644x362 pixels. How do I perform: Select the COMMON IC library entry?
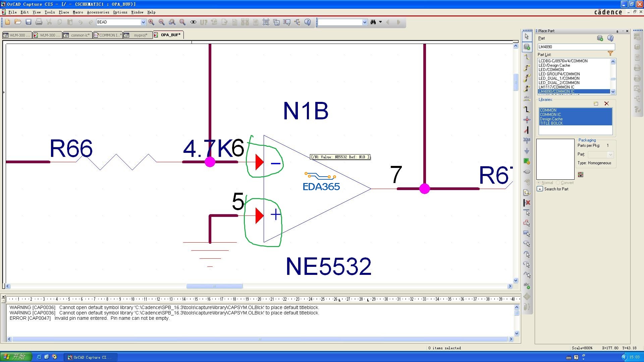(550, 115)
